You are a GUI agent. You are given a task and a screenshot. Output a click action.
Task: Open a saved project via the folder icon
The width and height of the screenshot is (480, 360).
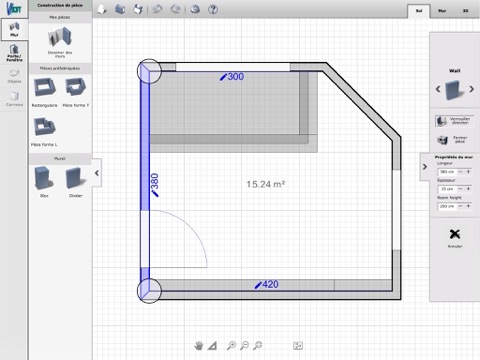pyautogui.click(x=120, y=9)
